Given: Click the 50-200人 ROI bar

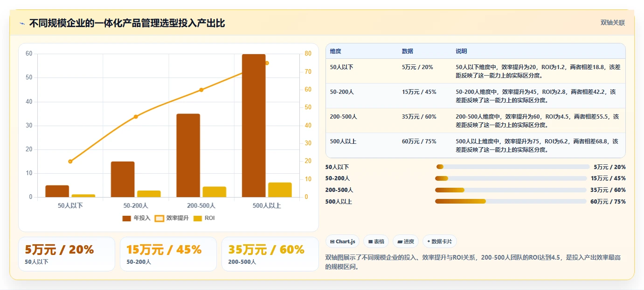Looking at the screenshot, I should coord(149,194).
